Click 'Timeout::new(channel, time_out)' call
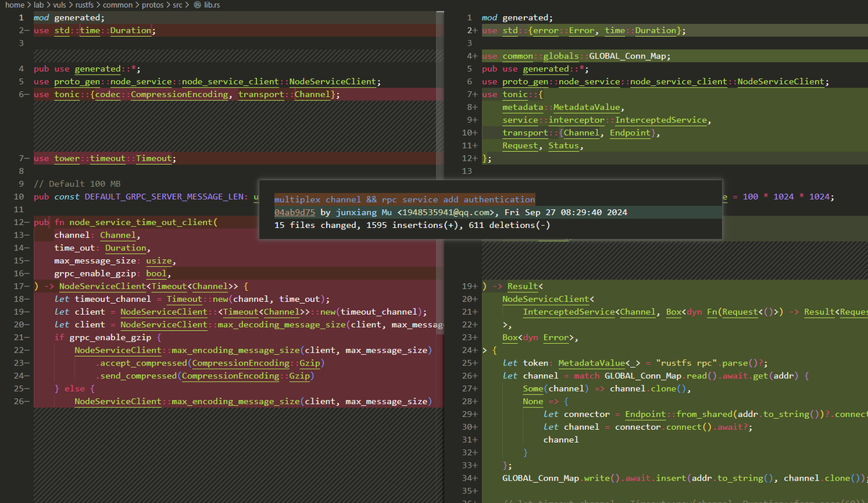Screen dimensions: 868x503 pyautogui.click(x=248, y=299)
